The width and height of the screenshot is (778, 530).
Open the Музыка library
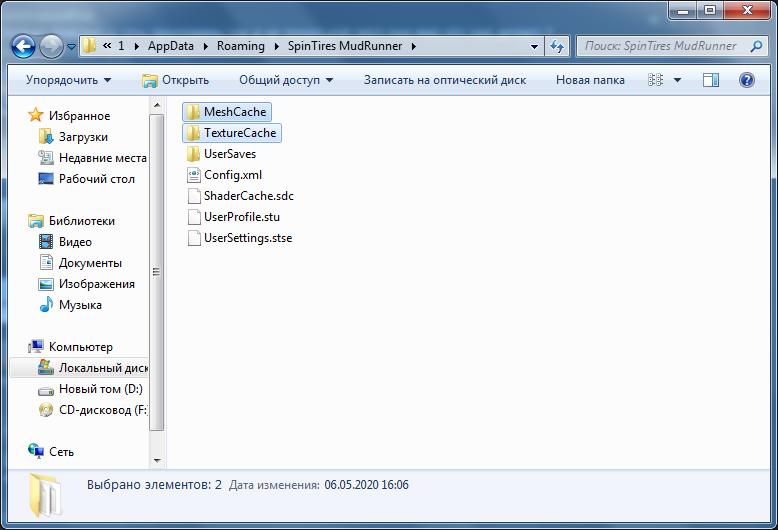[80, 305]
